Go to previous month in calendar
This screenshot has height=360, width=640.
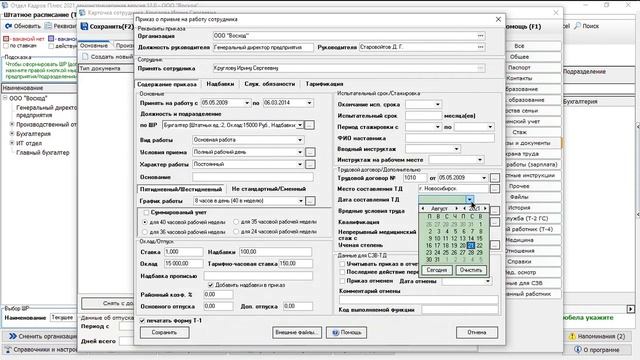pos(422,209)
